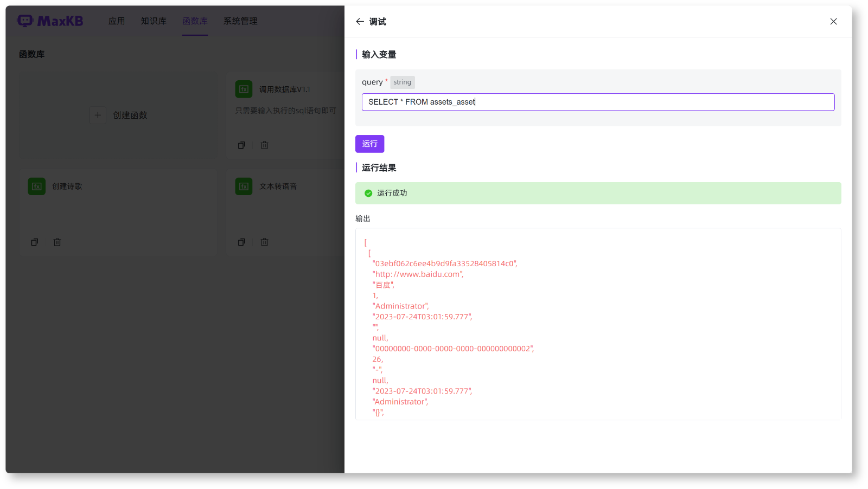Select the 函数库 tab
The width and height of the screenshot is (868, 489).
tap(195, 21)
